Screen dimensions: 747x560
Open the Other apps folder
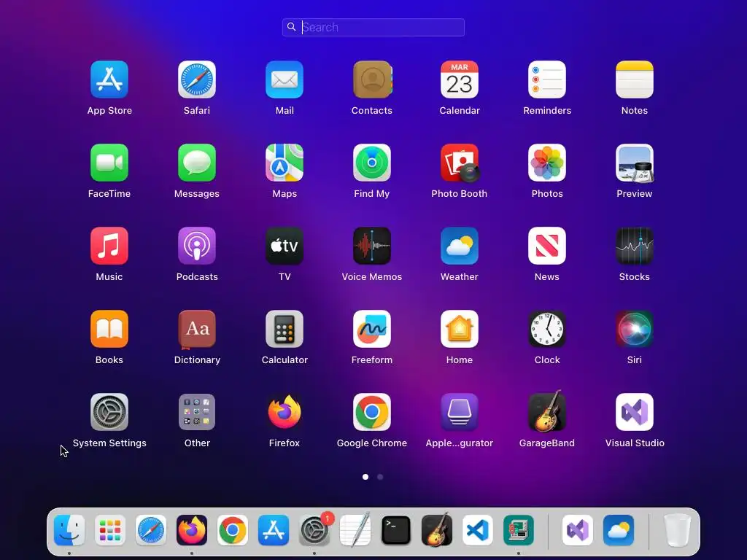(197, 412)
